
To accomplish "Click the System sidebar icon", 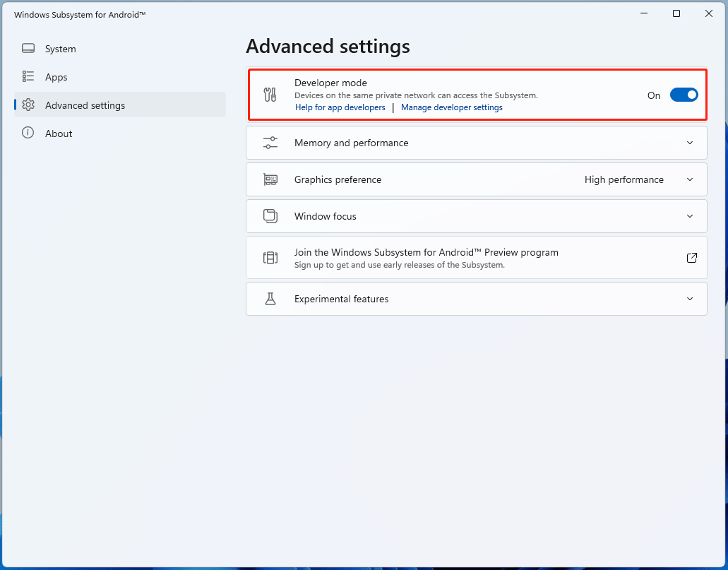I will pos(28,48).
